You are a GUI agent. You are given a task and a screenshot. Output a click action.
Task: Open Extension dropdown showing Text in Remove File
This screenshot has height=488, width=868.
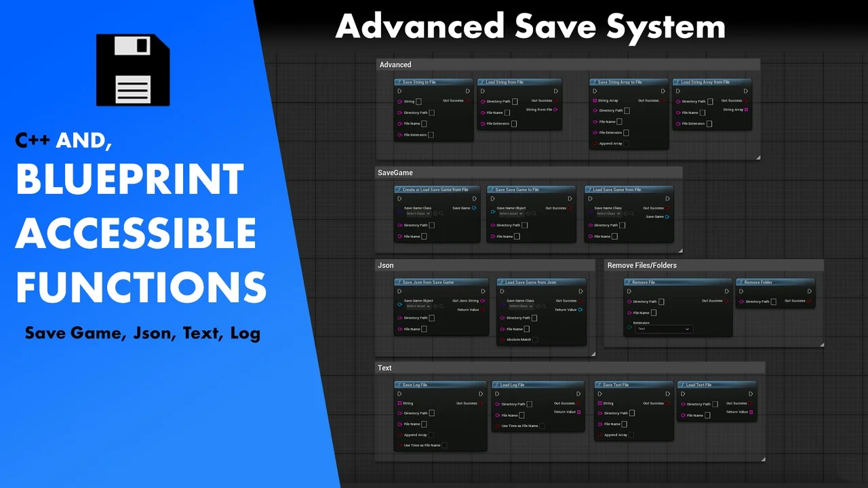coord(664,329)
